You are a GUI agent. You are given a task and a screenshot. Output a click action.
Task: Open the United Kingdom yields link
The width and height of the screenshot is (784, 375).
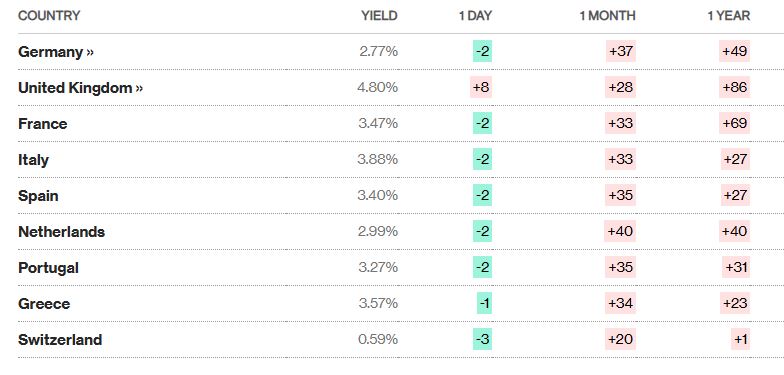pos(80,88)
